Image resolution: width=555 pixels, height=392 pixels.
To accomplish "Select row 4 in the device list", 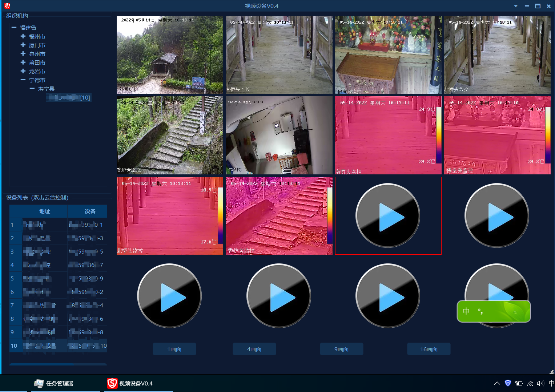I will (58, 265).
